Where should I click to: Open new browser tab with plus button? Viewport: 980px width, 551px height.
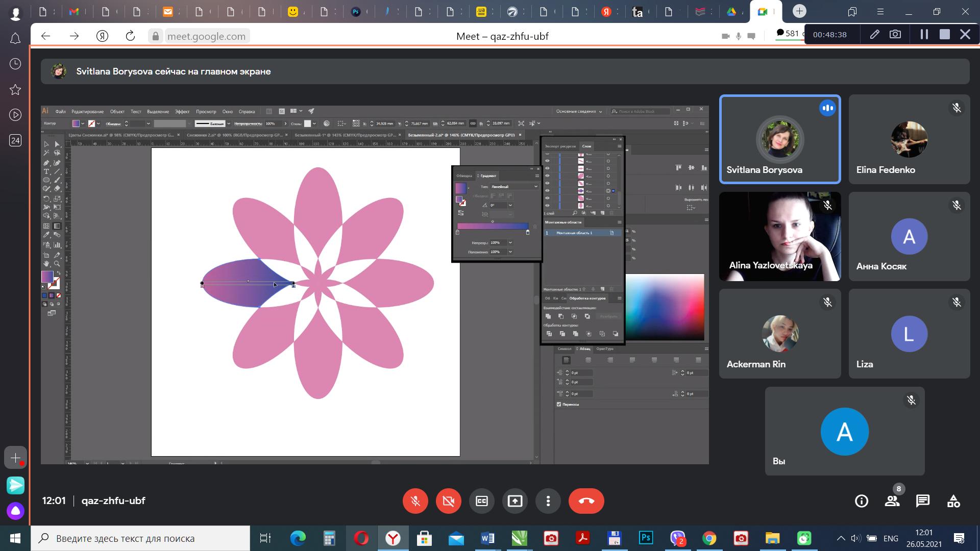pyautogui.click(x=799, y=11)
